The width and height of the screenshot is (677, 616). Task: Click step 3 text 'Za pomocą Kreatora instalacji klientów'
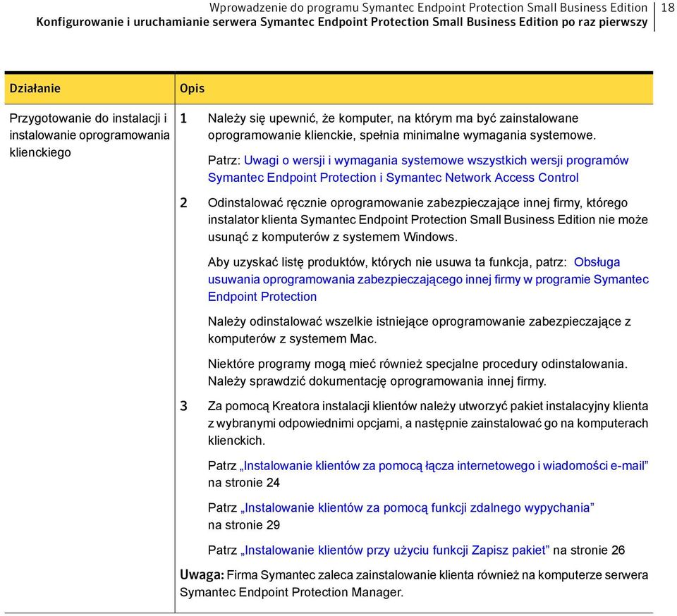coord(428,423)
